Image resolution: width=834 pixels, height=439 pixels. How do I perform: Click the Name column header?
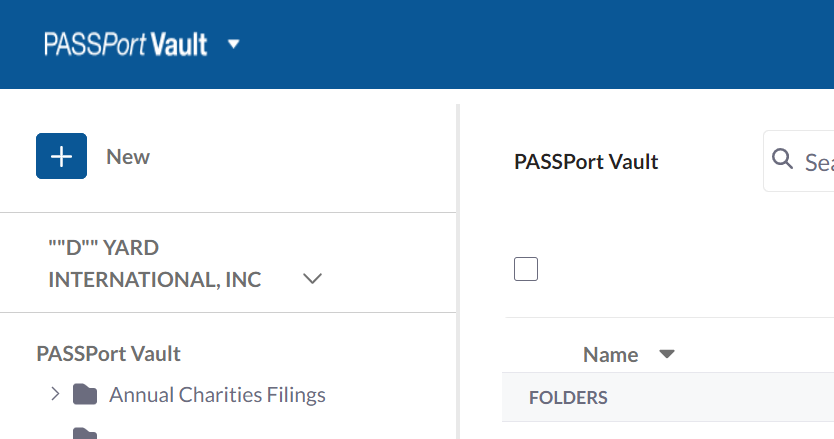(x=610, y=355)
